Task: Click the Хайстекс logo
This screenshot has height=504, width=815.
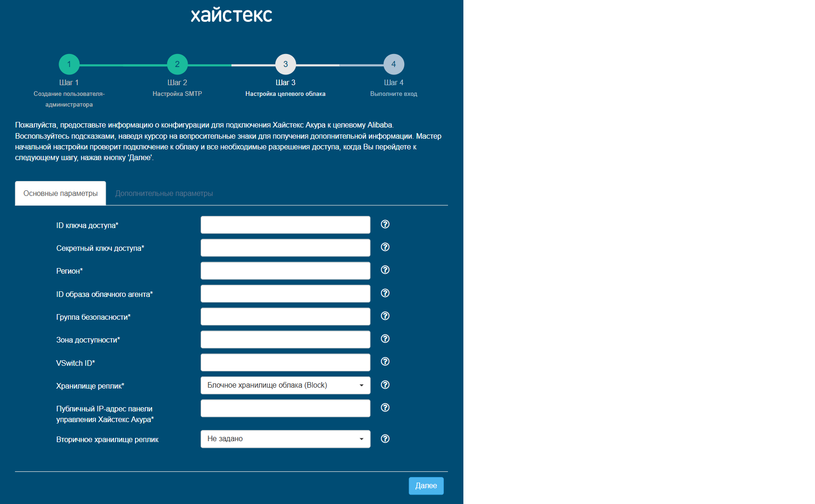Action: [231, 15]
